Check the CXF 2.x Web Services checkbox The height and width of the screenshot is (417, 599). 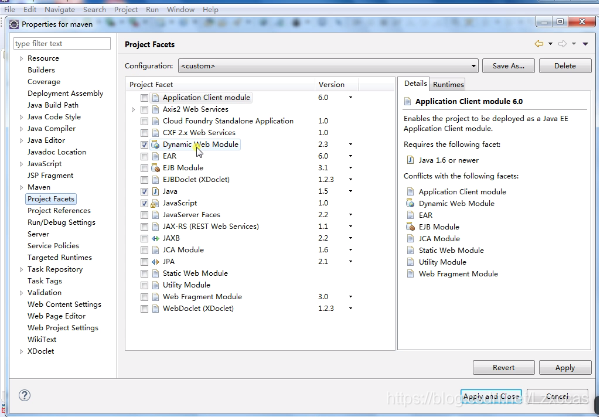pos(144,133)
